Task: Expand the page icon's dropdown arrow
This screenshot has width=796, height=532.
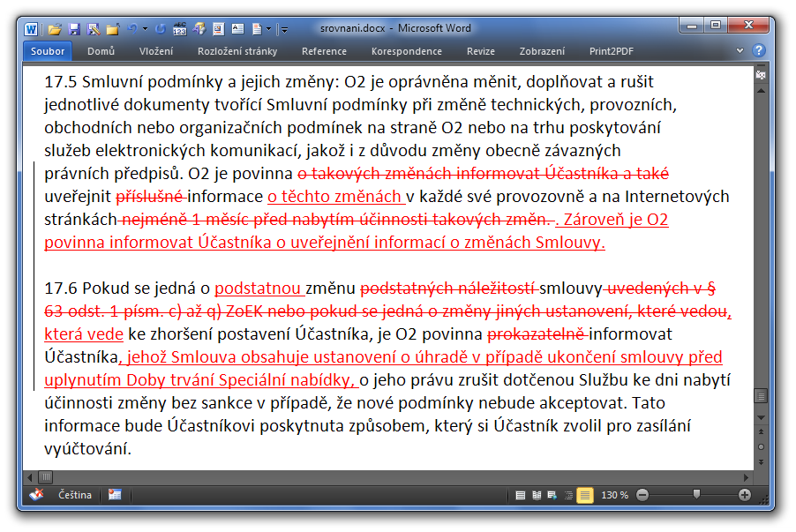Action: pyautogui.click(x=268, y=29)
